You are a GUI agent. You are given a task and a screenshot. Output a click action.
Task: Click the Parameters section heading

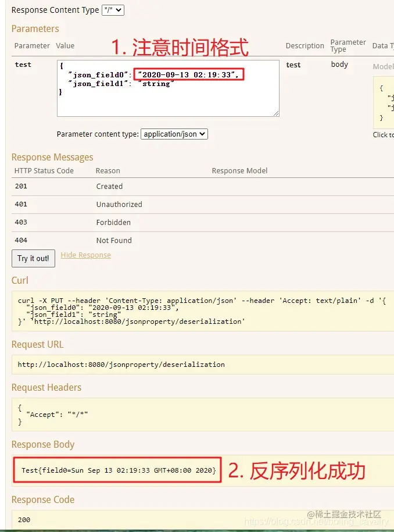coord(35,29)
